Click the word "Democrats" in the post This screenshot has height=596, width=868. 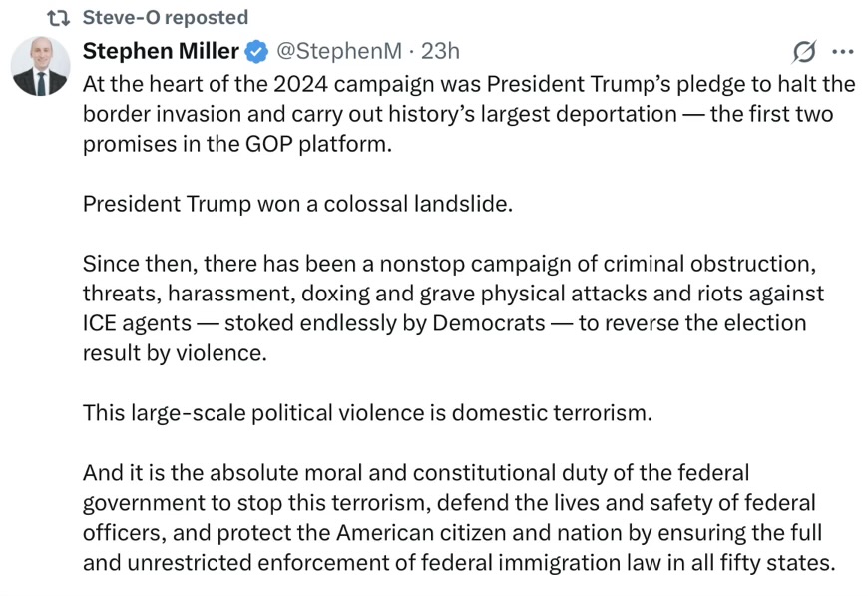coord(489,323)
